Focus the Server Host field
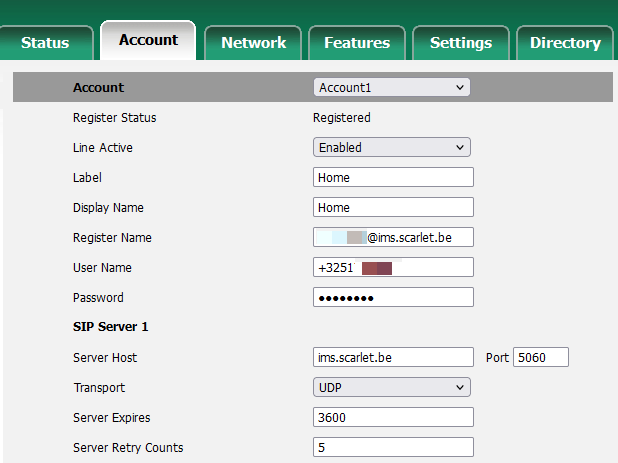 tap(393, 358)
